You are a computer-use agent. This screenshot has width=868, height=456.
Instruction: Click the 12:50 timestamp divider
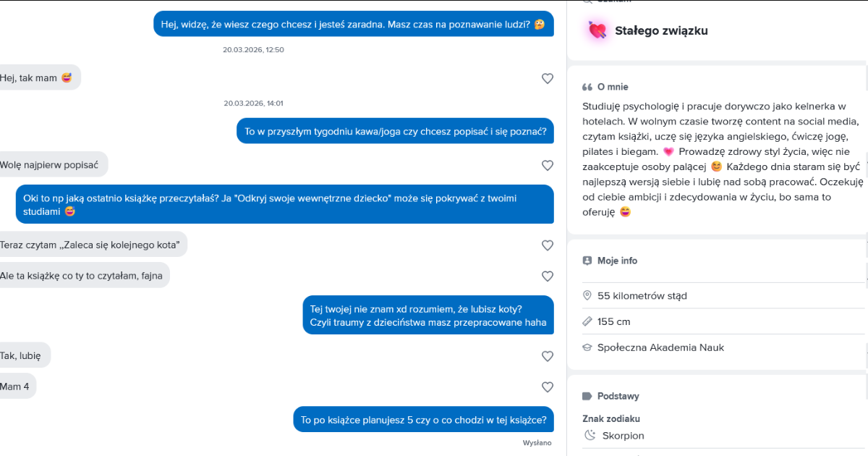[x=253, y=50]
